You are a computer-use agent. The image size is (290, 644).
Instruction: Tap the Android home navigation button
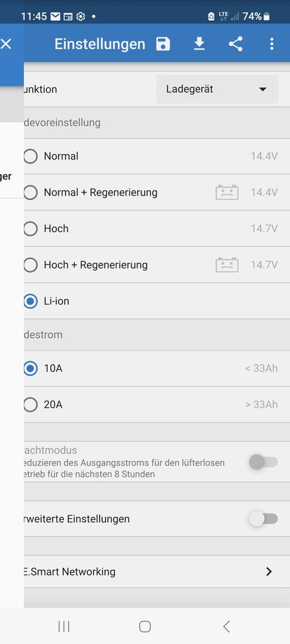pos(145,626)
